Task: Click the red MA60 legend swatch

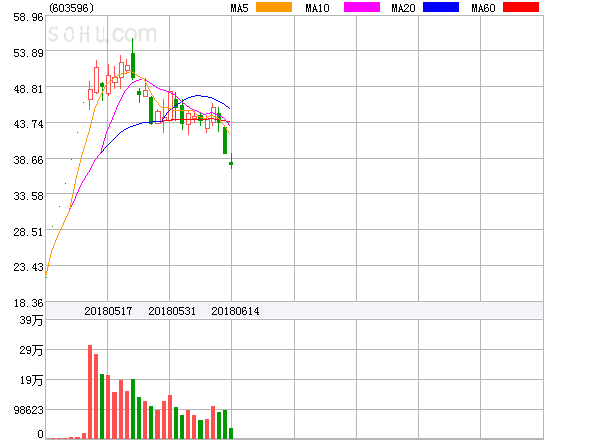Action: click(x=521, y=7)
